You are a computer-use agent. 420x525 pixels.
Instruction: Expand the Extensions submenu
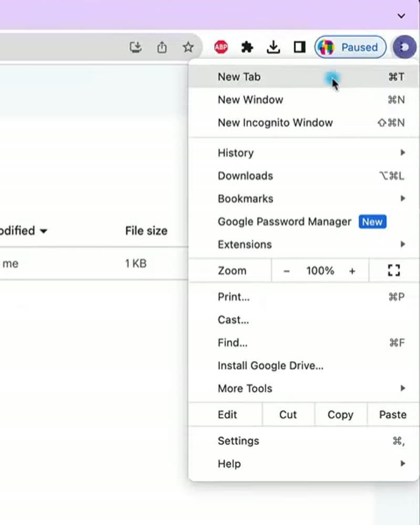click(304, 245)
